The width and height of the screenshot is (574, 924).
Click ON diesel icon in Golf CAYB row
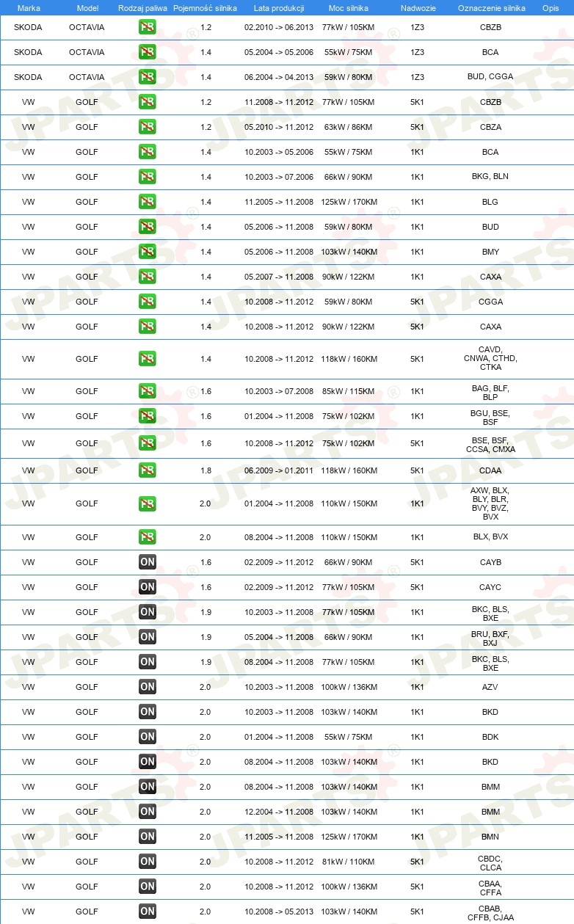pos(148,562)
